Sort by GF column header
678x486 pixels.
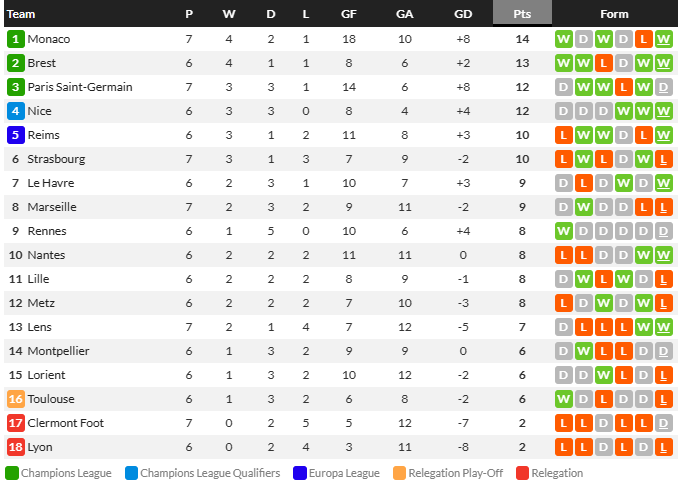(349, 14)
